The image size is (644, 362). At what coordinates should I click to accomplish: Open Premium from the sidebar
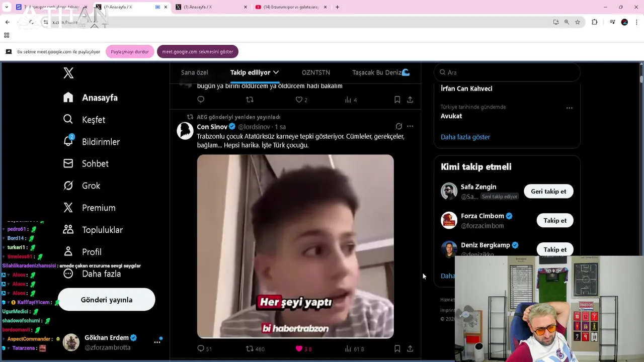point(89,208)
